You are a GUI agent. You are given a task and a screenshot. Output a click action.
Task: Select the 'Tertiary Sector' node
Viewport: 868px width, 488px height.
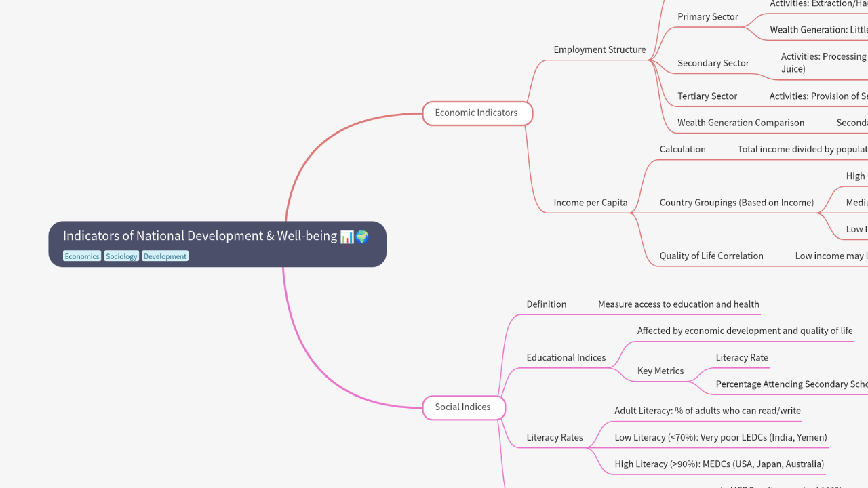point(707,96)
